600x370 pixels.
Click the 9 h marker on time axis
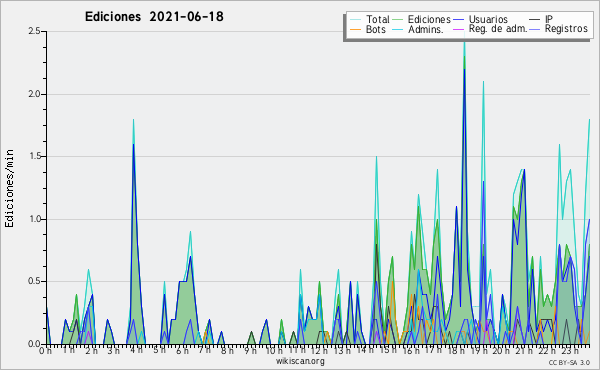[x=250, y=350]
